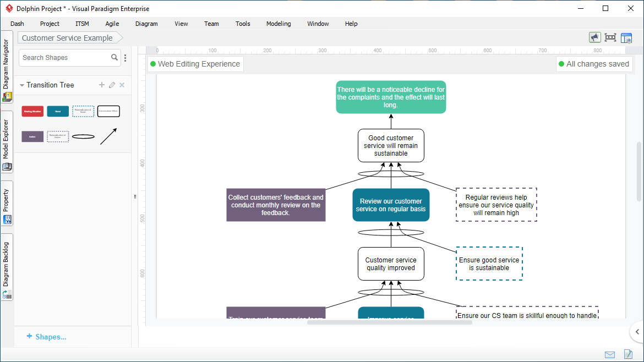644x362 pixels.
Task: Select the arrow connector shape
Action: tap(108, 136)
